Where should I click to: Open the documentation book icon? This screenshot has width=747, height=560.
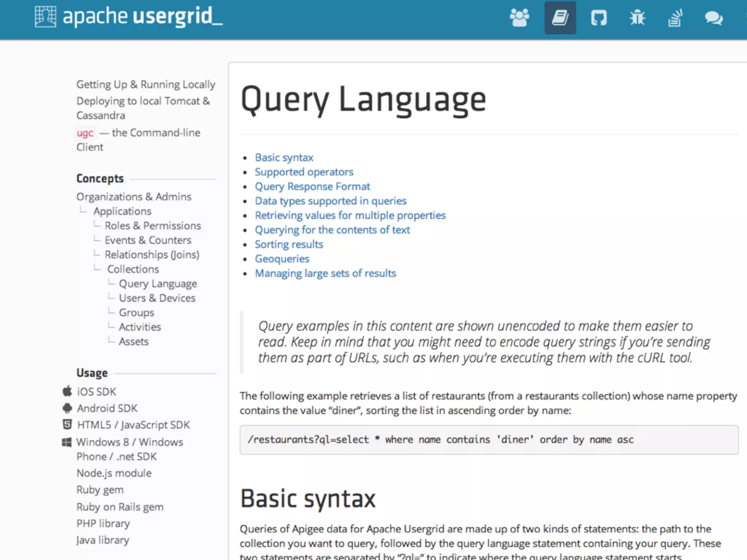point(560,17)
